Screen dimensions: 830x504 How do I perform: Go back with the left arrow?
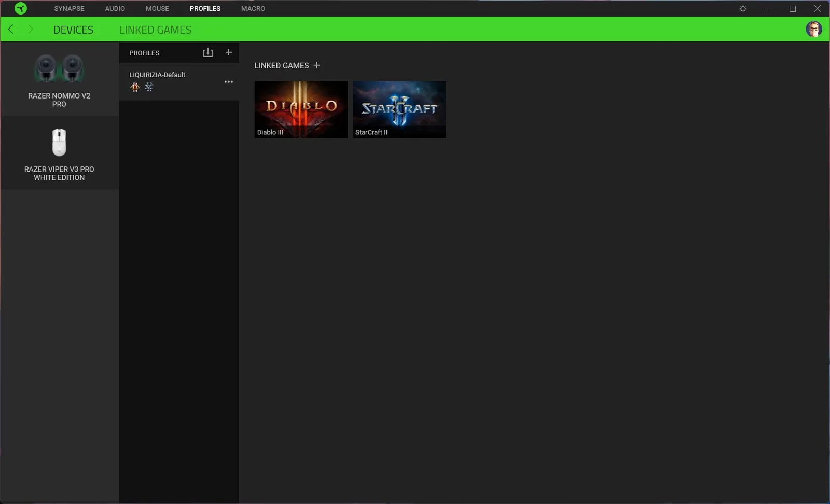click(11, 29)
